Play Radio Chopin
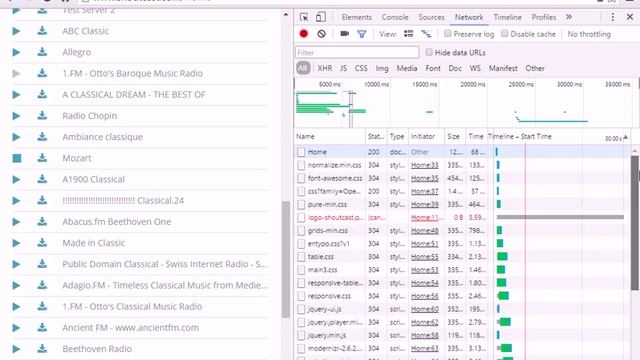 [x=16, y=116]
